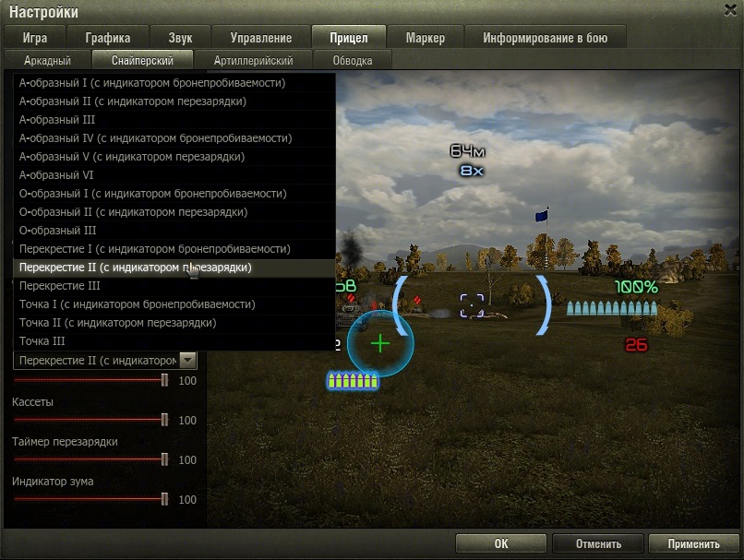This screenshot has height=560, width=744.
Task: Click the green 100% readout in preview
Action: tap(636, 287)
